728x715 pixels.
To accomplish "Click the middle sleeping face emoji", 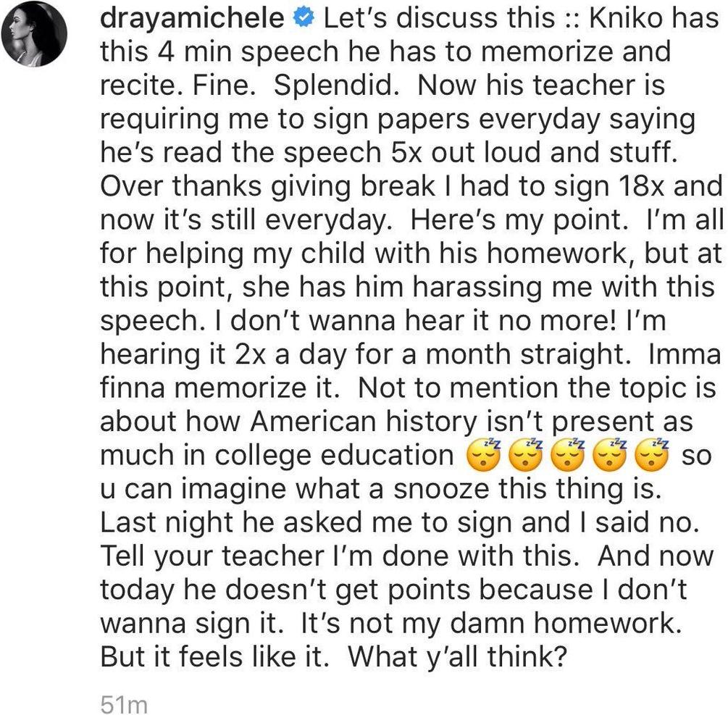I will 569,454.
